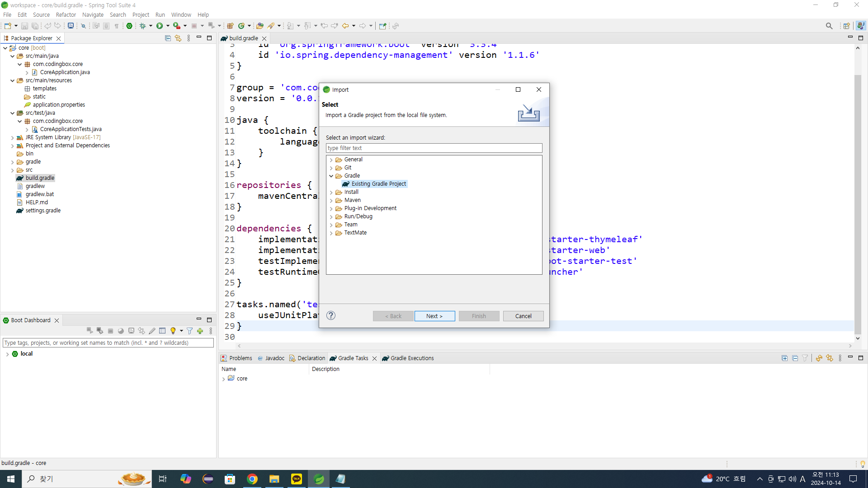Click the lightbulb icon in Boot Dashboard toolbar

(173, 331)
